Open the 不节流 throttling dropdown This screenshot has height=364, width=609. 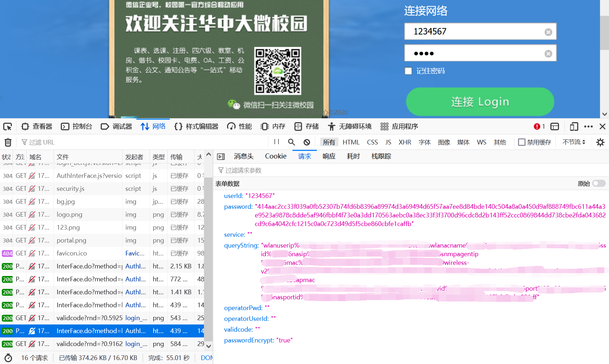click(574, 142)
